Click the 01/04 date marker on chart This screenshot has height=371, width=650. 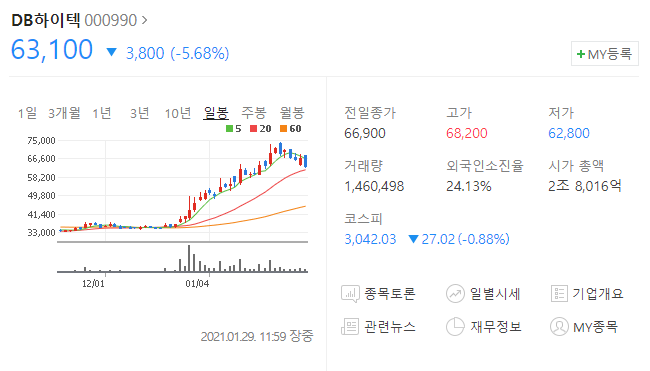point(197,284)
